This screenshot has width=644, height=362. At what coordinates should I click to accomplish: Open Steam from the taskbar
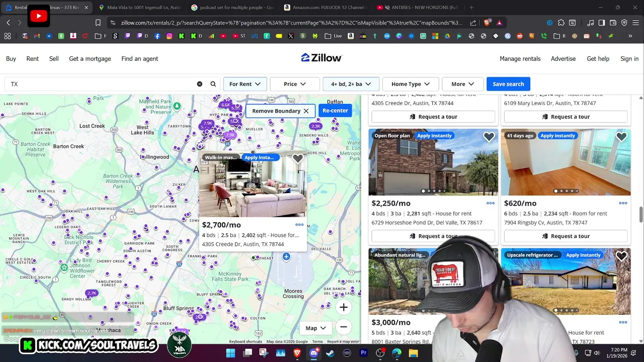click(x=330, y=353)
